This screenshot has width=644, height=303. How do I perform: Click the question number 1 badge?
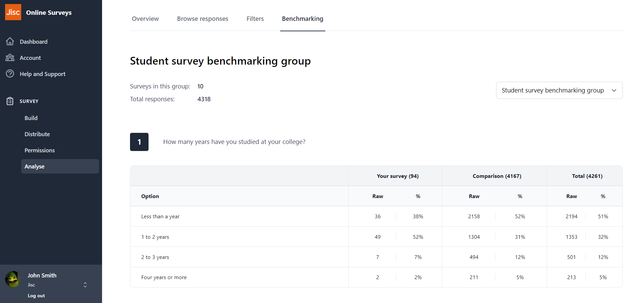(139, 142)
